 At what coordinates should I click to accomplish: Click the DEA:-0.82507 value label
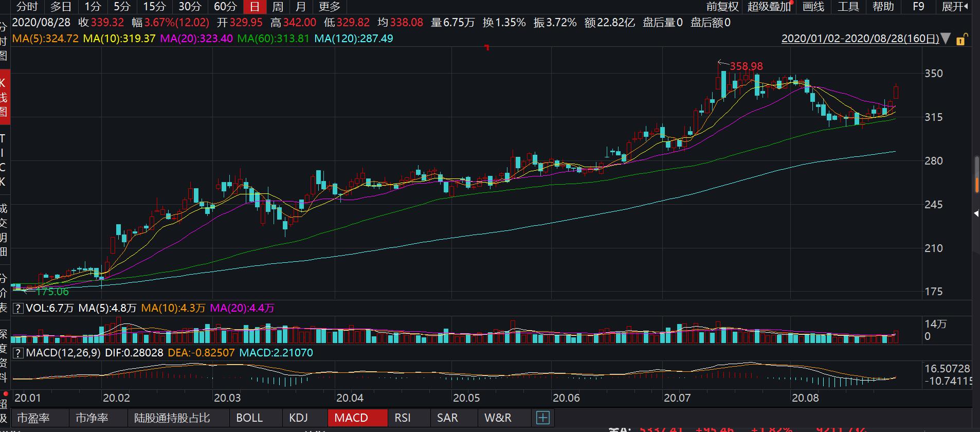coord(201,353)
